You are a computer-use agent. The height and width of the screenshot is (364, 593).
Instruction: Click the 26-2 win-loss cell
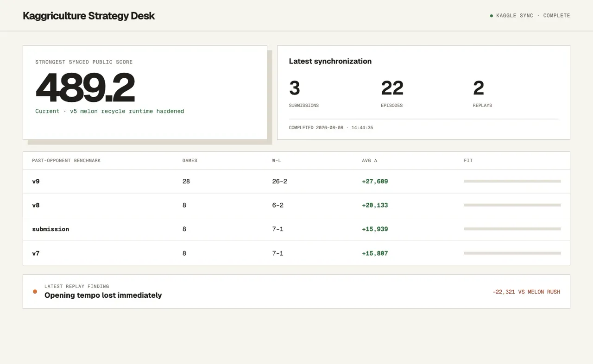(x=280, y=182)
